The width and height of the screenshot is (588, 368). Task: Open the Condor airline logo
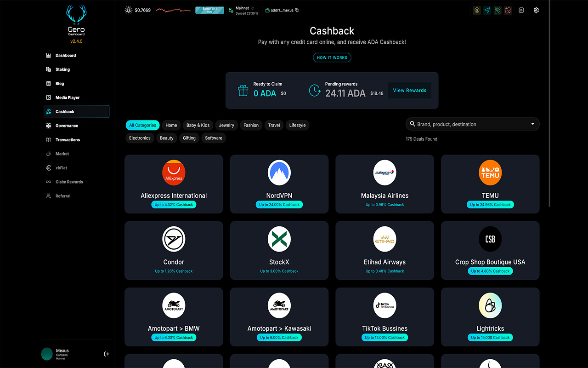coord(174,239)
